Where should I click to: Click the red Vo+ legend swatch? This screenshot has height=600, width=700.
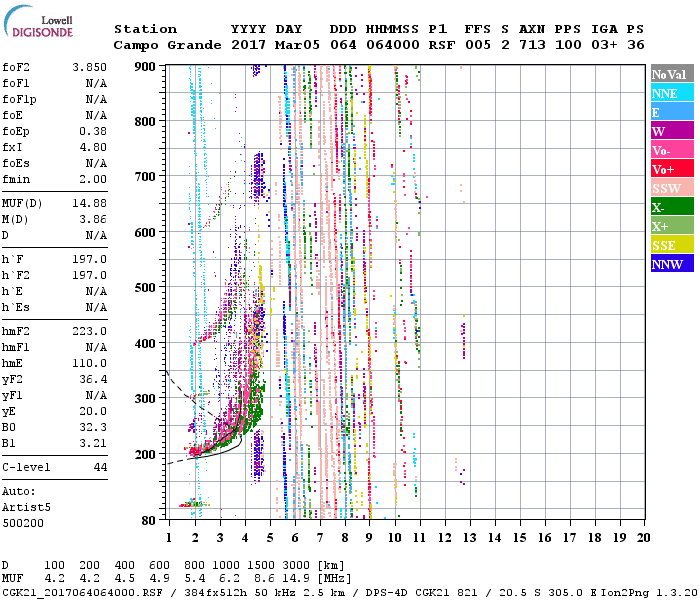(x=672, y=169)
